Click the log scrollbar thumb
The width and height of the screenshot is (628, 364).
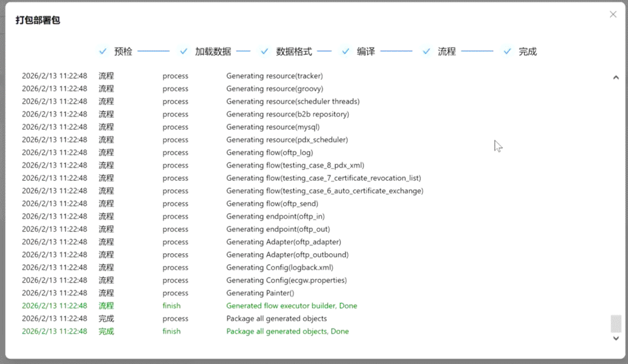(615, 324)
